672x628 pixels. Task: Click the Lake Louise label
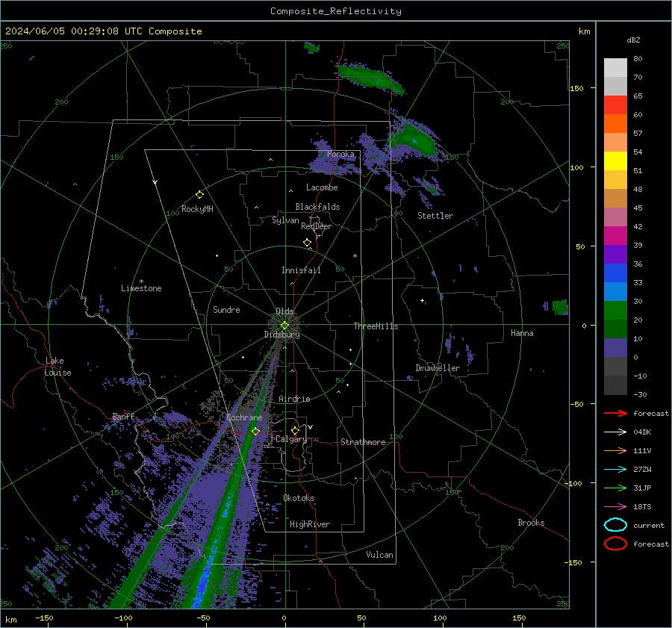point(57,367)
